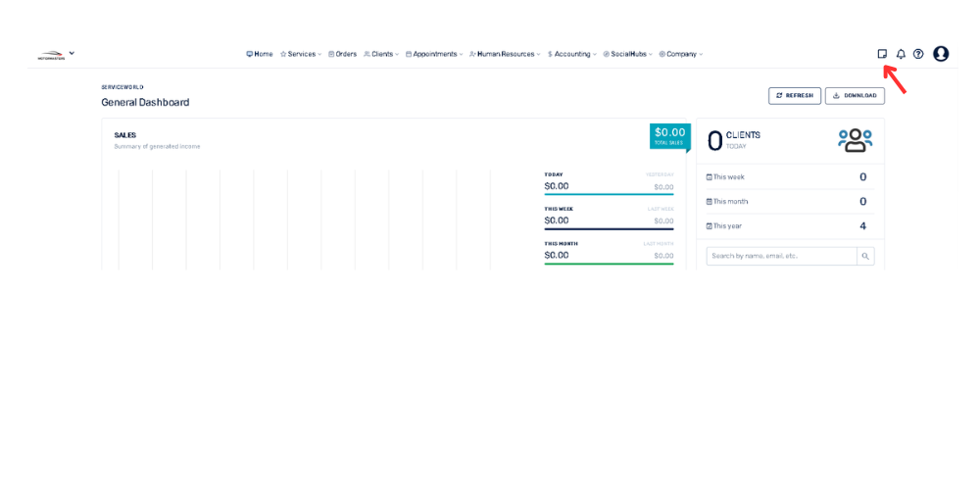
Task: Click the search magnifier button for clients
Action: pos(865,256)
